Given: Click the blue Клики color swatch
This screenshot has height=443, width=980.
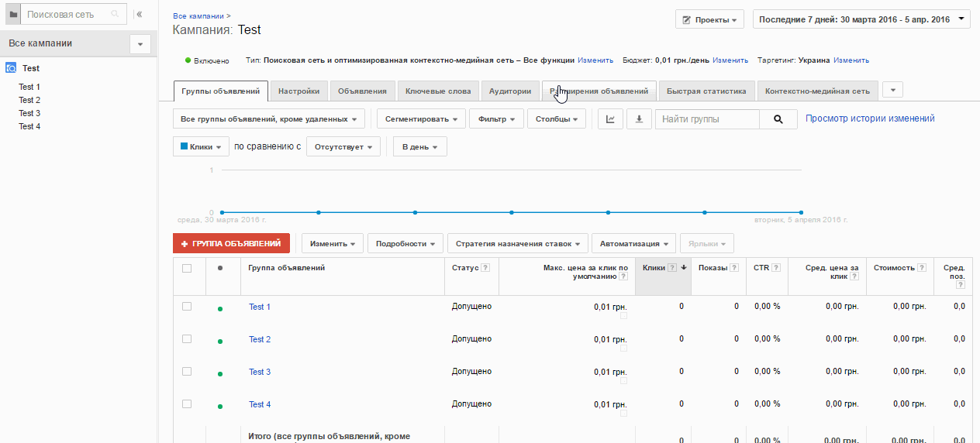Looking at the screenshot, I should pos(184,146).
